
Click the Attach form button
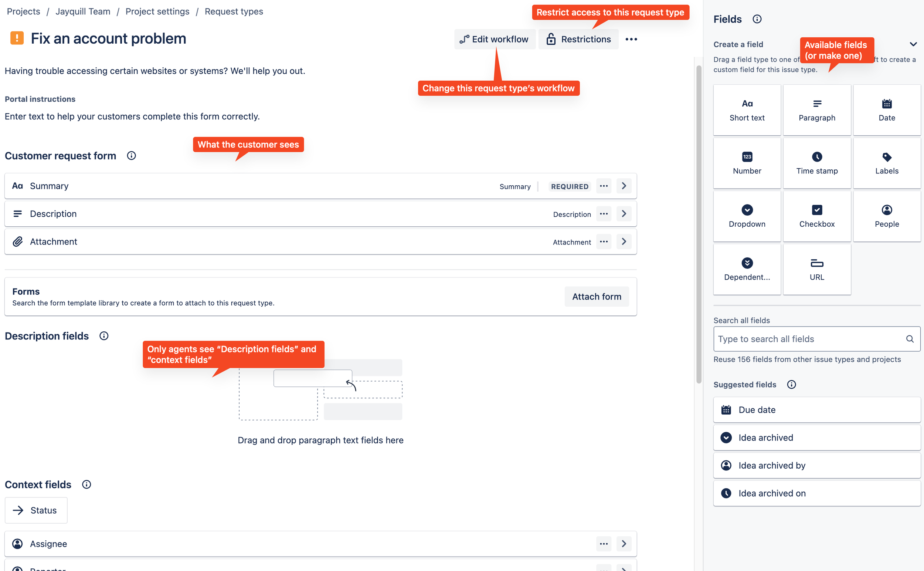[x=597, y=297]
